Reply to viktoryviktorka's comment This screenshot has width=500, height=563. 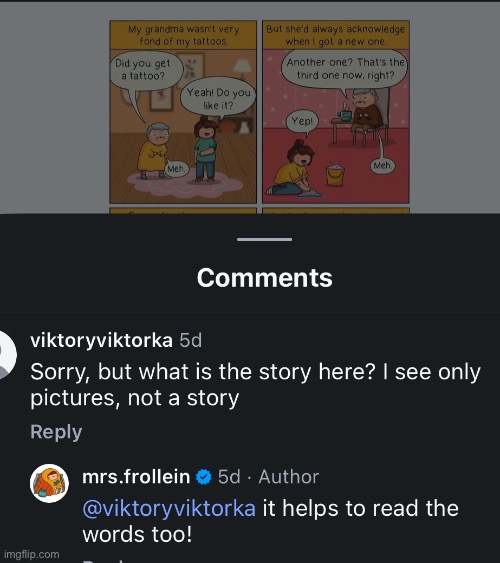coord(56,431)
